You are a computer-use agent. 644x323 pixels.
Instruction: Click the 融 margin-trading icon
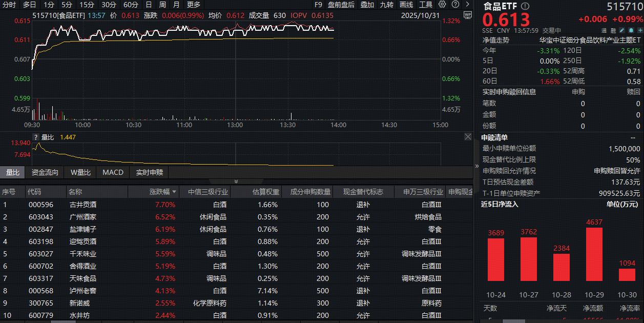[613, 30]
